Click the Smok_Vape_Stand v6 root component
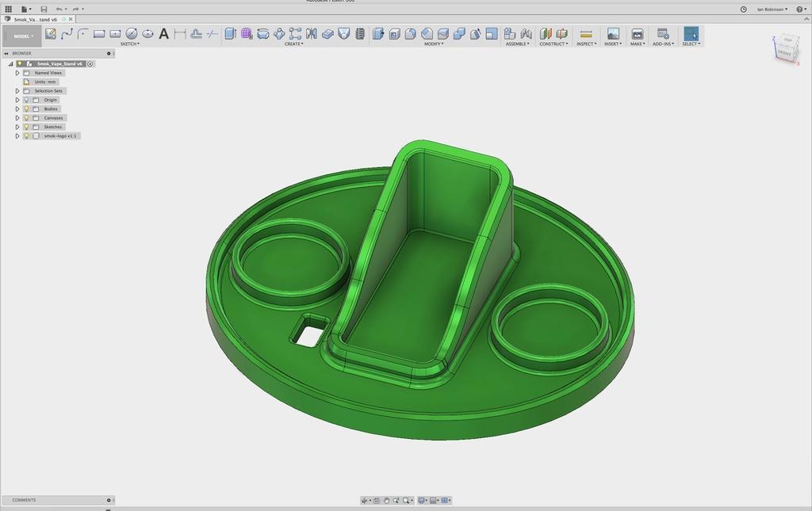The image size is (812, 511). click(59, 64)
